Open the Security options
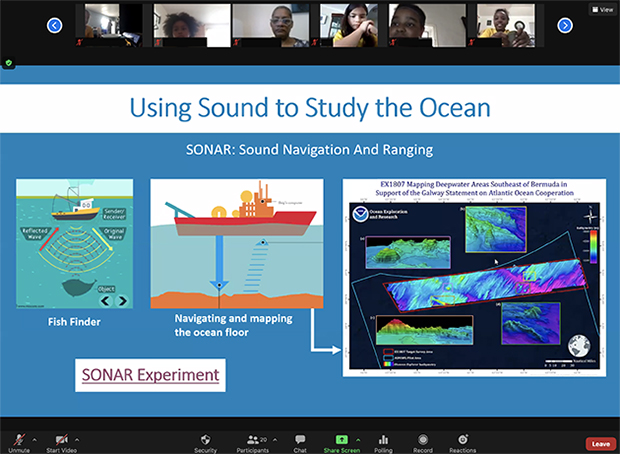This screenshot has width=620, height=454. tap(205, 441)
